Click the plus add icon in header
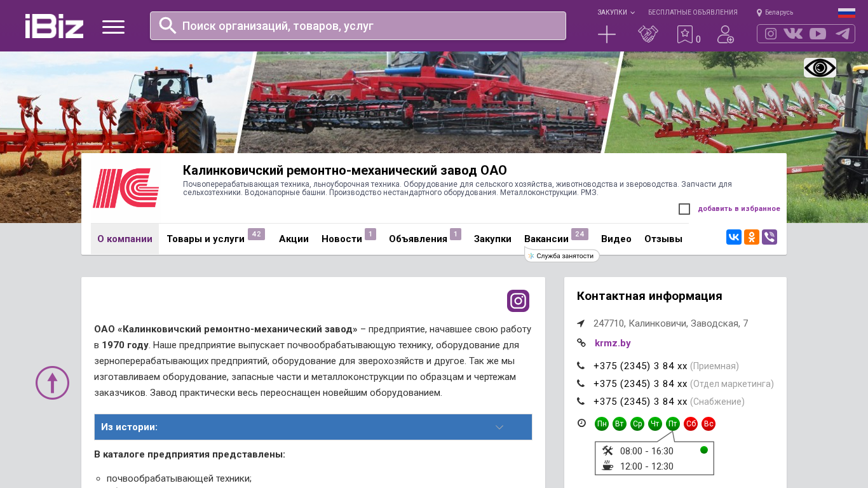The image size is (868, 488). (x=607, y=34)
